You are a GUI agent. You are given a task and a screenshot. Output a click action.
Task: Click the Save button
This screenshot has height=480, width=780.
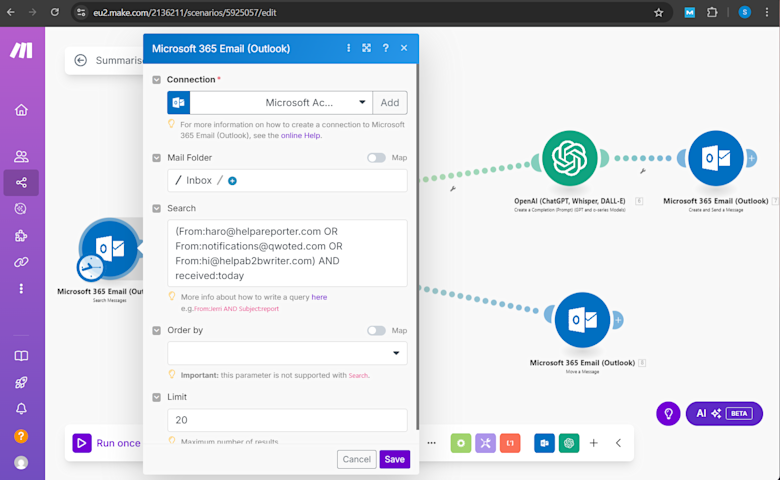(x=394, y=459)
